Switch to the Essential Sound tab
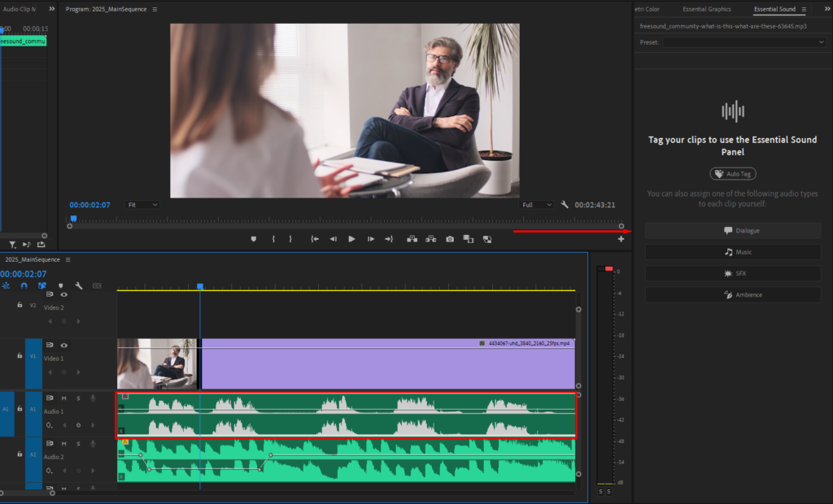The image size is (833, 504). [774, 9]
